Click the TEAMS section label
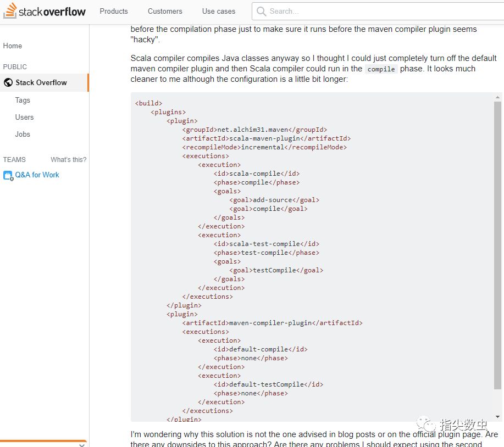 coord(14,160)
